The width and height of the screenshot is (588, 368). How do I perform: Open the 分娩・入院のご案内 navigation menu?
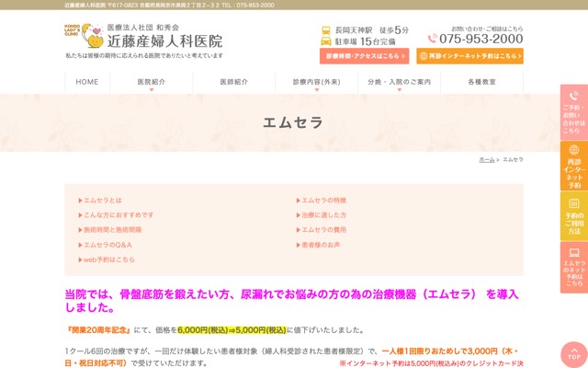399,82
